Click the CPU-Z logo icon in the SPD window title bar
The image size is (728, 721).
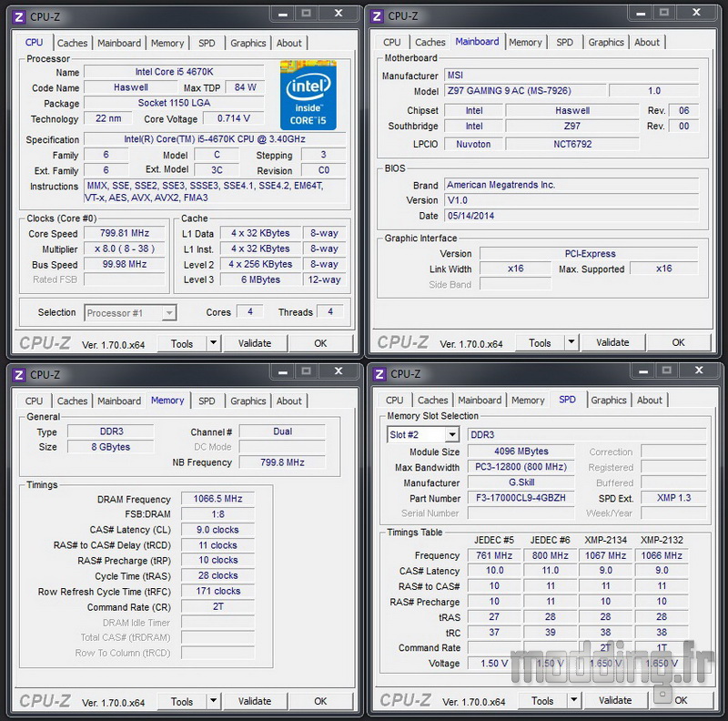(379, 374)
